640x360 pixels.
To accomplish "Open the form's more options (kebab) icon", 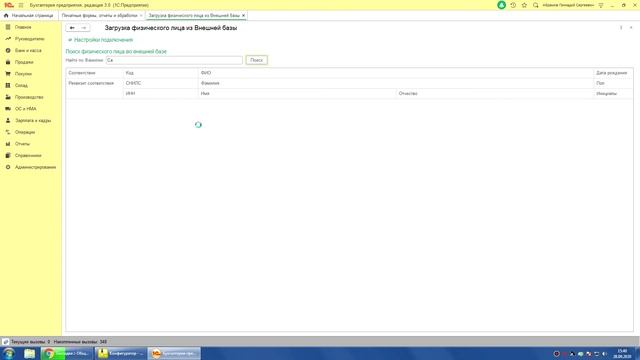I will tap(621, 28).
